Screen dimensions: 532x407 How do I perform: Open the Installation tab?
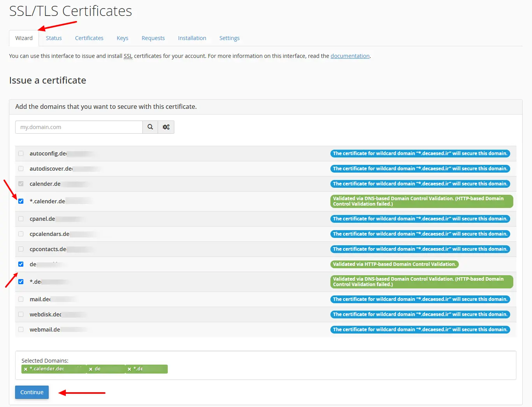click(x=192, y=38)
